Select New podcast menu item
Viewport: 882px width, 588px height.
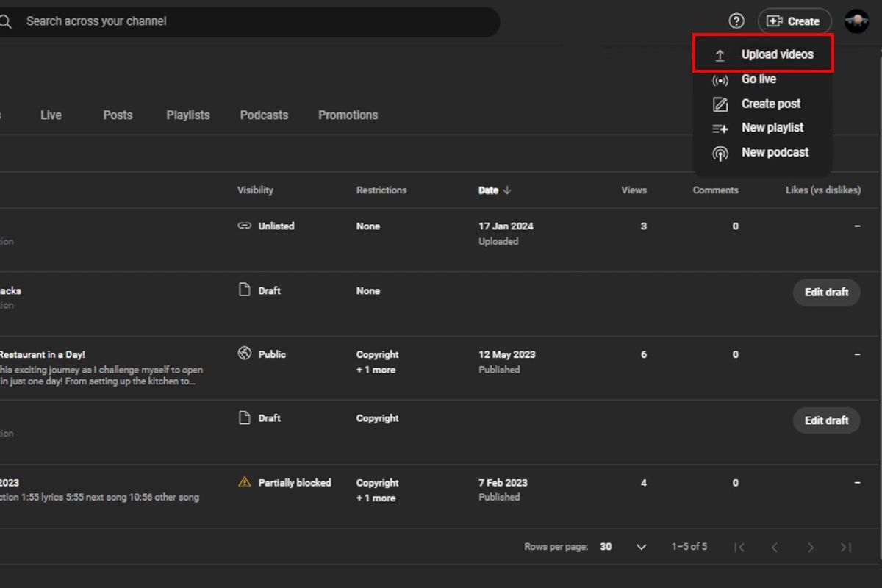tap(763, 153)
